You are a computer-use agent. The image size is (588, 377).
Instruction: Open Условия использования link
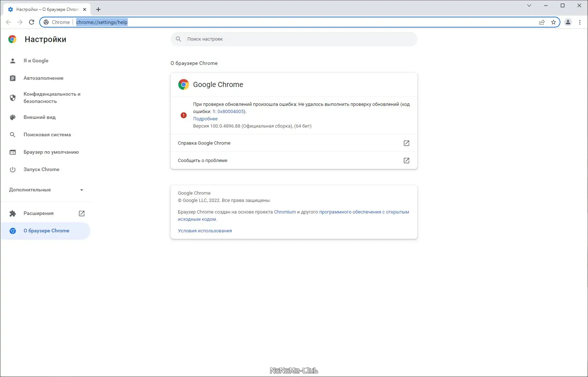coord(205,231)
